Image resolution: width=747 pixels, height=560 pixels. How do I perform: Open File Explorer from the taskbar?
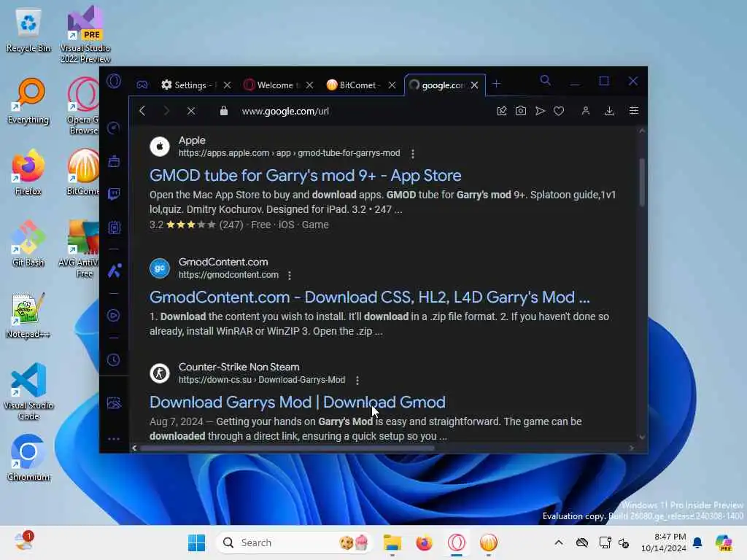[392, 542]
